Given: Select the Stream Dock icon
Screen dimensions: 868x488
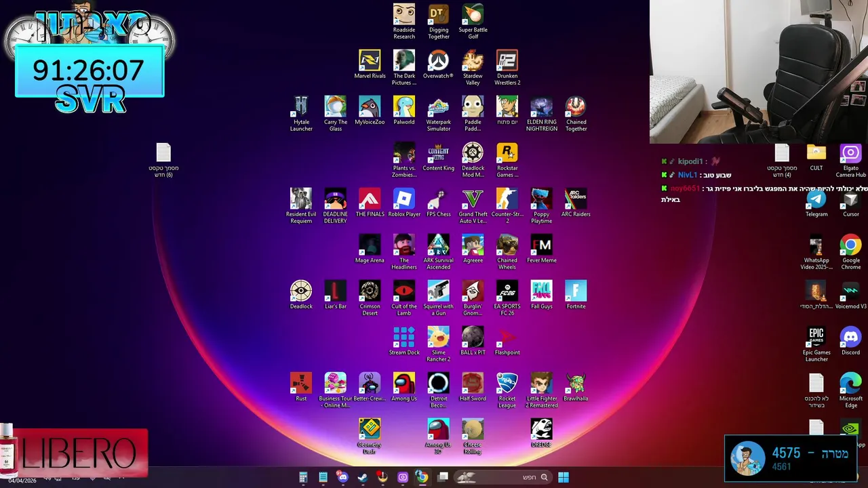Looking at the screenshot, I should (x=404, y=341).
